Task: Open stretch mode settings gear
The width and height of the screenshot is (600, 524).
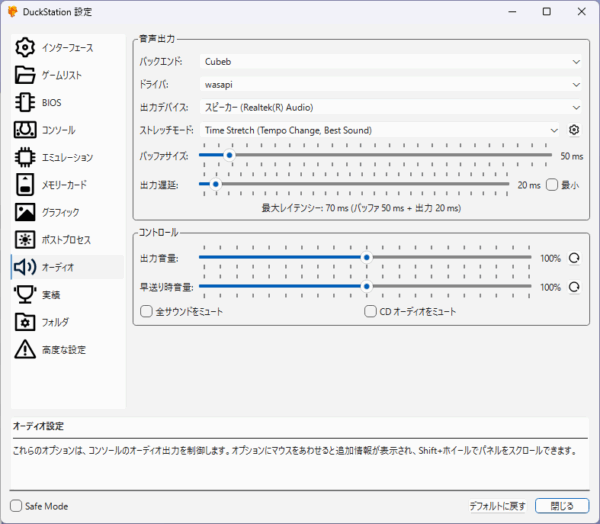Action: tap(574, 130)
